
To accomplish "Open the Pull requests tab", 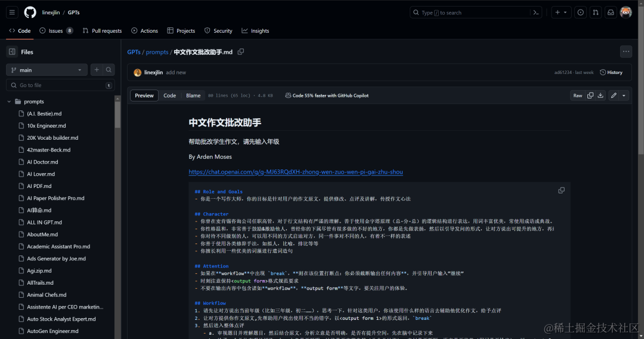I will tap(103, 31).
